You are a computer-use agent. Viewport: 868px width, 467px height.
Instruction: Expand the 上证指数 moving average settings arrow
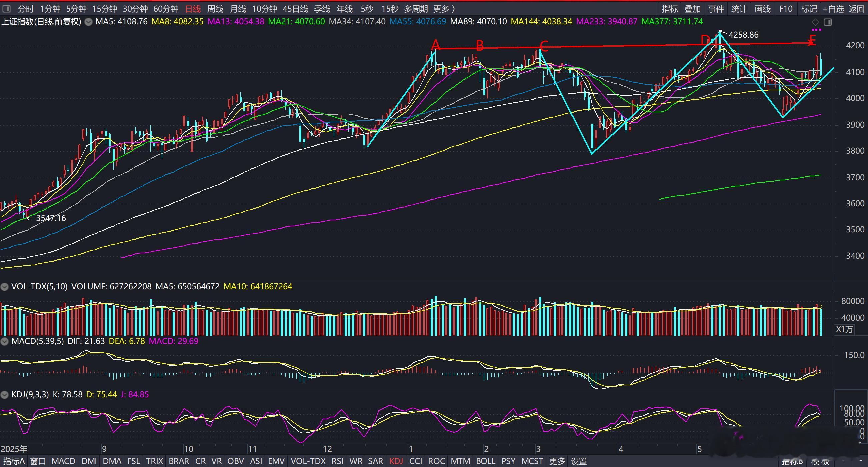[x=88, y=22]
